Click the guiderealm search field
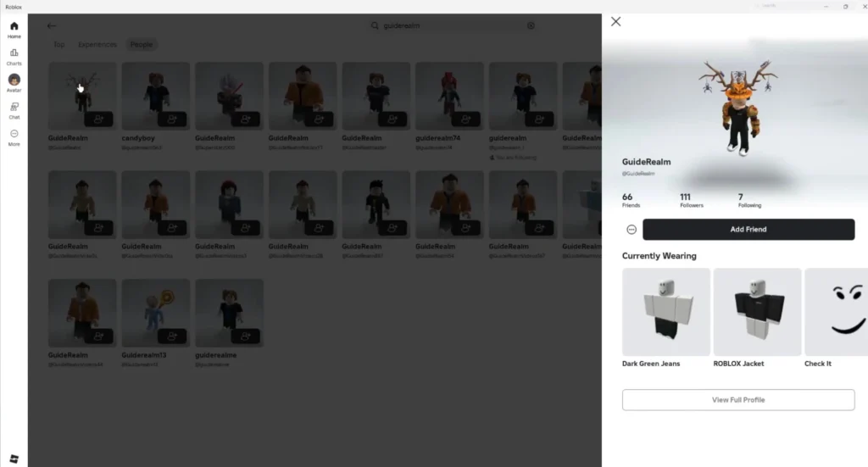The image size is (868, 467). pos(453,25)
